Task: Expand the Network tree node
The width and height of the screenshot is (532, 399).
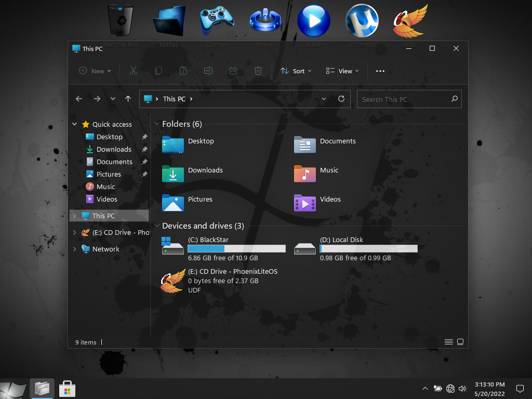Action: pos(75,249)
